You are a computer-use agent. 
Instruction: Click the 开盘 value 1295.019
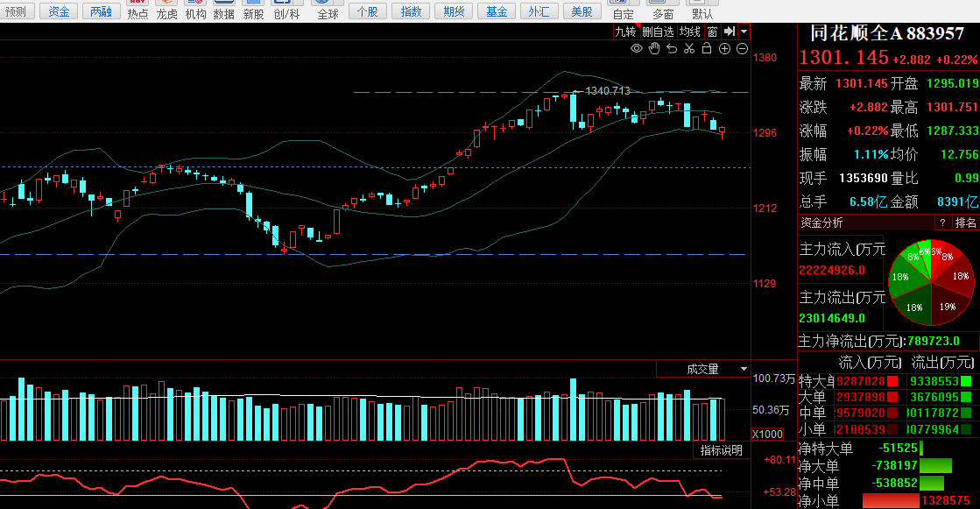(x=953, y=83)
